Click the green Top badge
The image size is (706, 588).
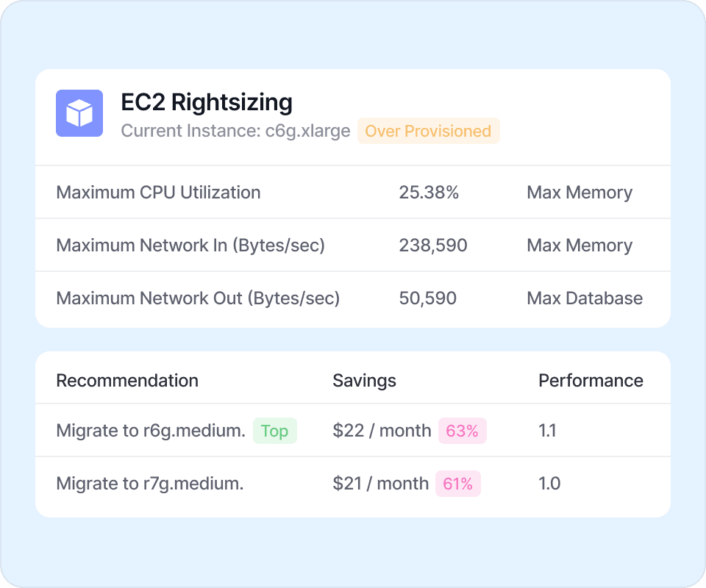tap(274, 431)
